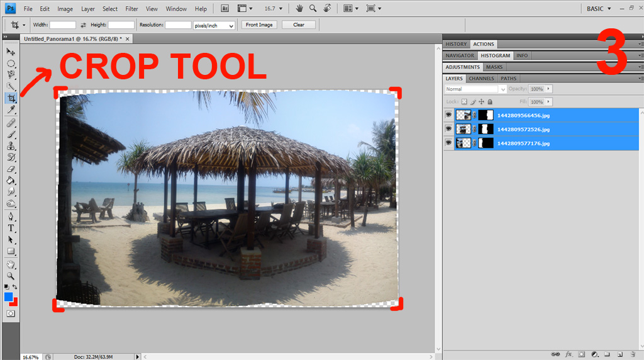Viewport: 644px width, 360px height.
Task: Hide layer 1442809577176.jpg via eye icon
Action: [x=448, y=143]
